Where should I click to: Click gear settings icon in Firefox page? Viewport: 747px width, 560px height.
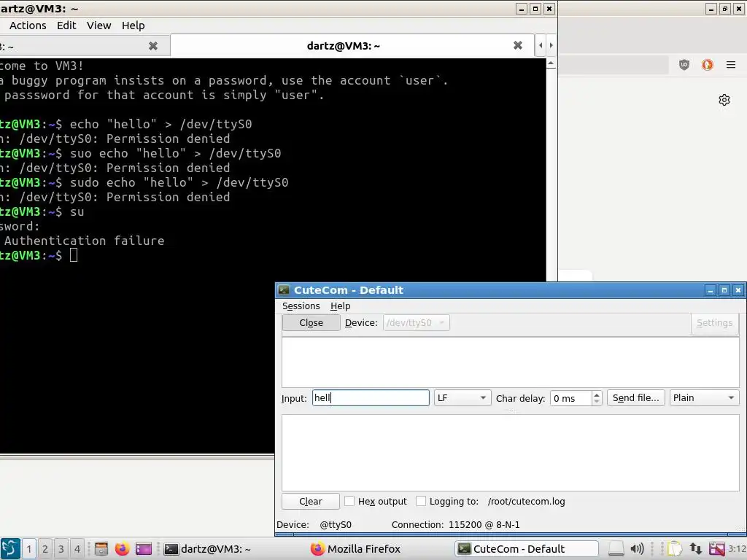[x=724, y=100]
